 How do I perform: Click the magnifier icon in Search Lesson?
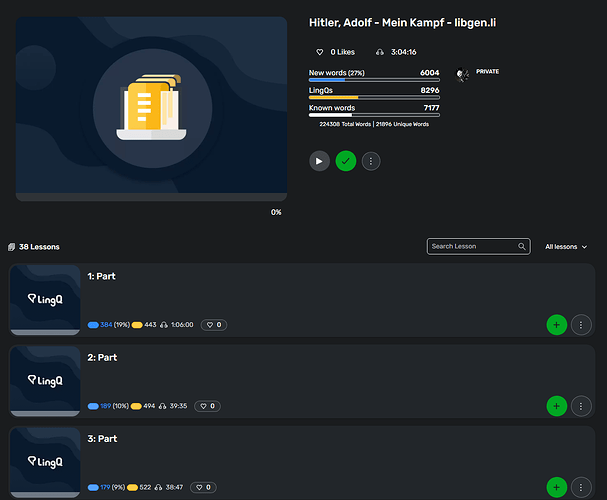click(521, 247)
